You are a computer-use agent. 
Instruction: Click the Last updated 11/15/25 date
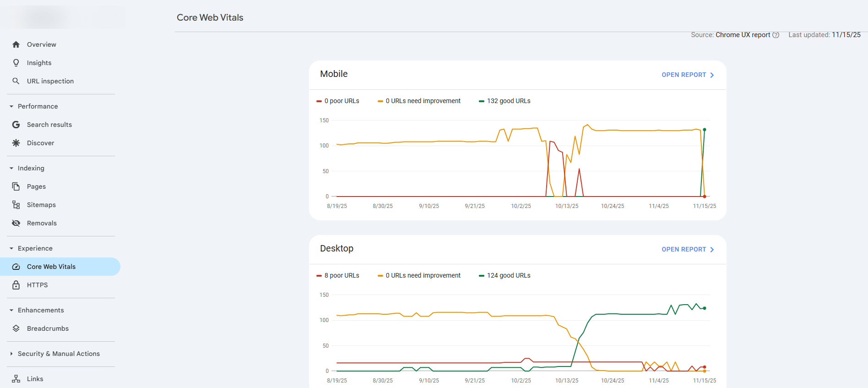[846, 35]
